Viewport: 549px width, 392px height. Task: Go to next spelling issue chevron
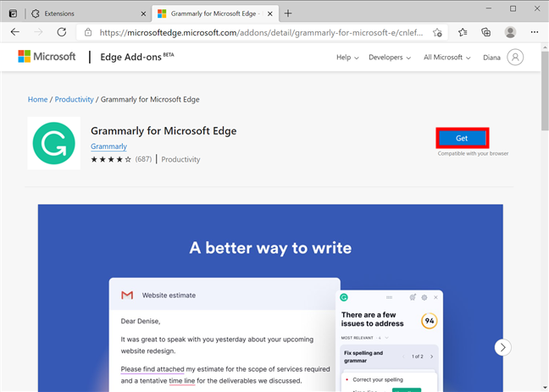click(x=432, y=356)
